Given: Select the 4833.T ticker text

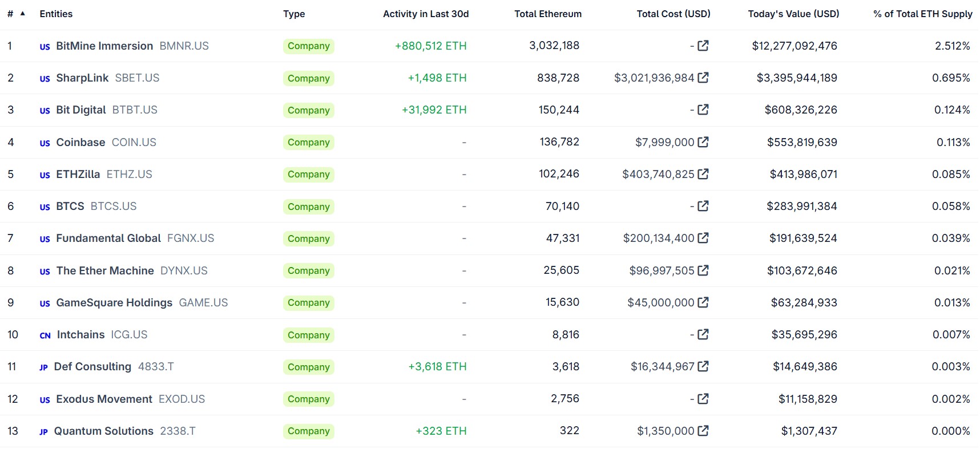Looking at the screenshot, I should 156,366.
